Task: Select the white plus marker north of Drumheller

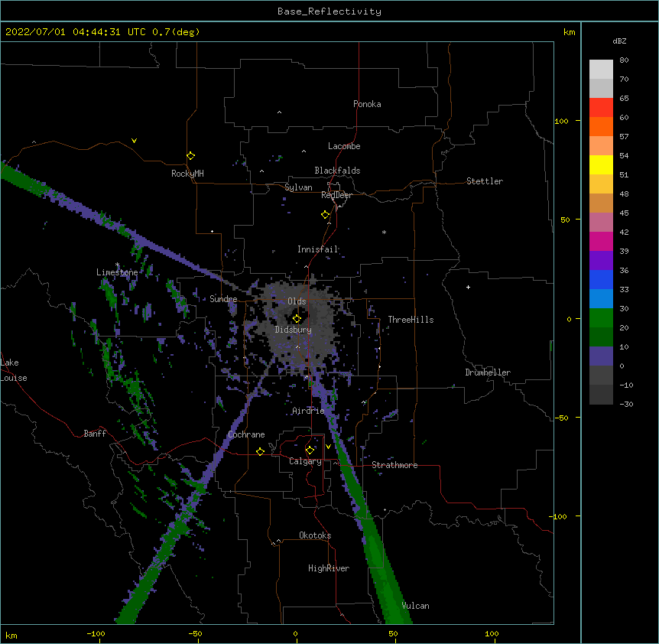Action: coord(468,287)
